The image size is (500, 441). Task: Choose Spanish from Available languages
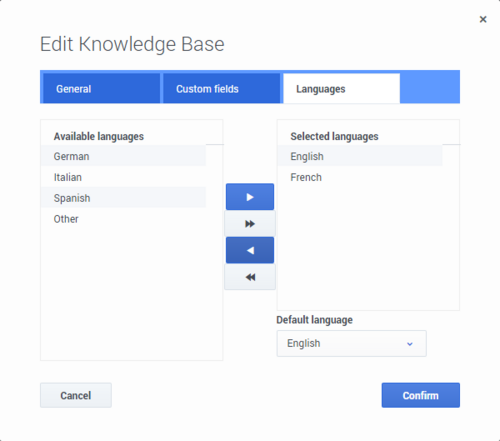[123, 198]
